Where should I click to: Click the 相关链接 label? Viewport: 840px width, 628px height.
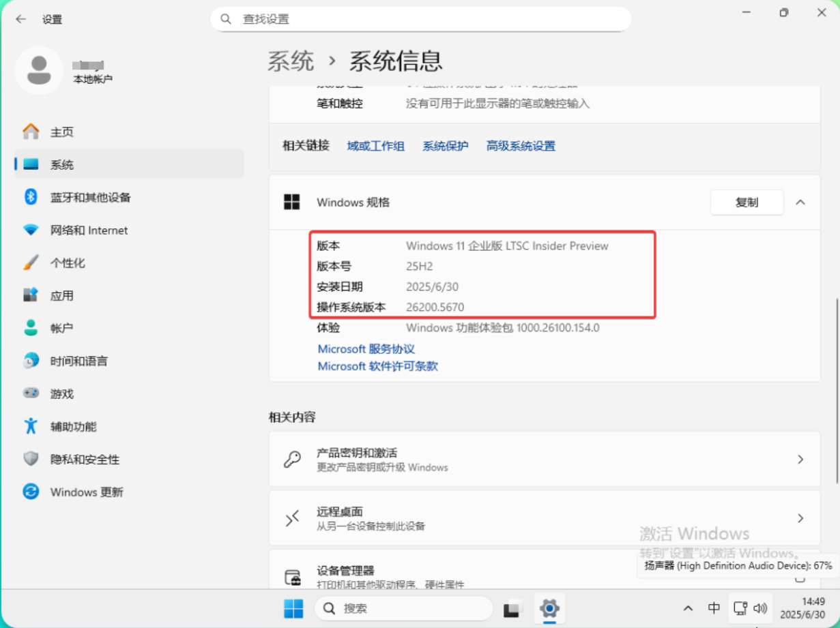306,145
